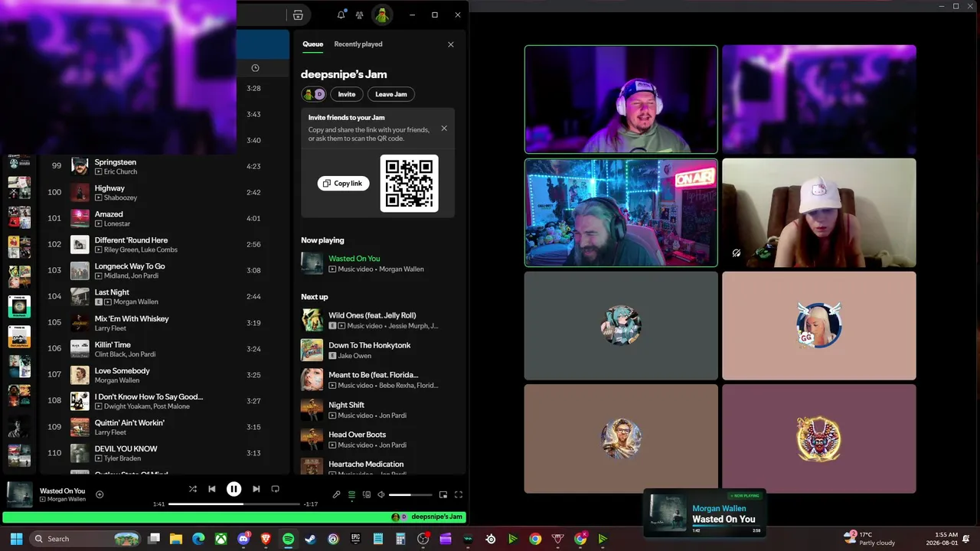Mute the Spotify volume
This screenshot has height=551, width=980.
(x=381, y=495)
